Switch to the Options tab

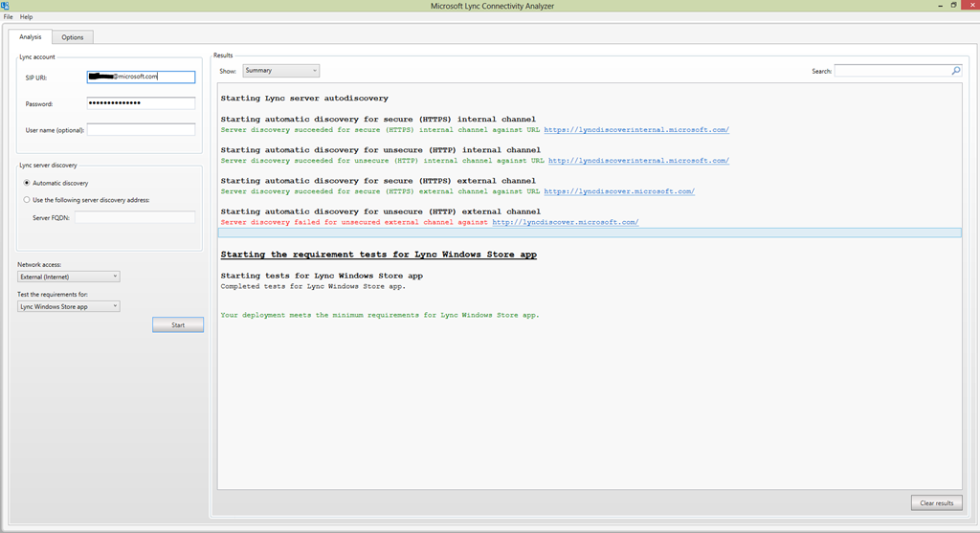tap(73, 37)
